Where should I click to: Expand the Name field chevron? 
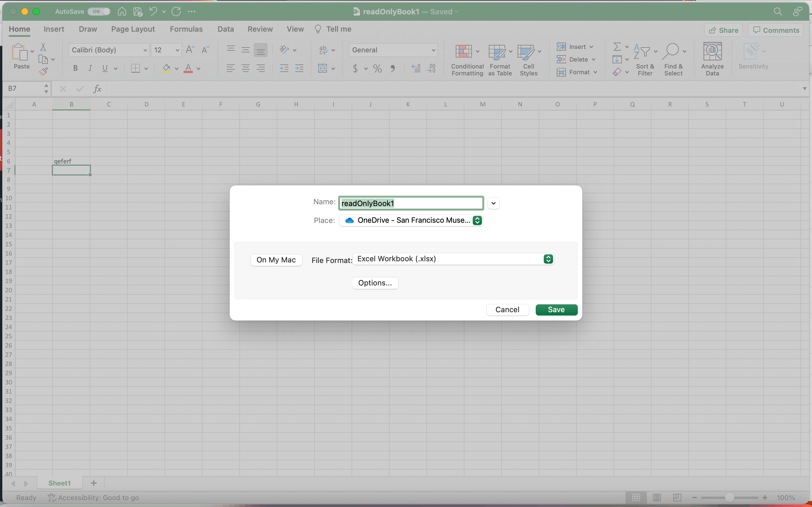(493, 203)
